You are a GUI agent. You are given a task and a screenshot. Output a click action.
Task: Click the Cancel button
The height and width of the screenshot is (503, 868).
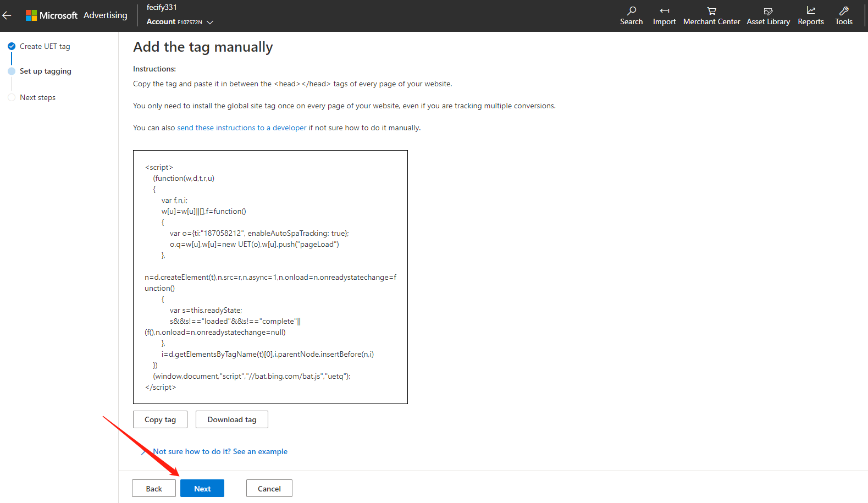(x=269, y=488)
